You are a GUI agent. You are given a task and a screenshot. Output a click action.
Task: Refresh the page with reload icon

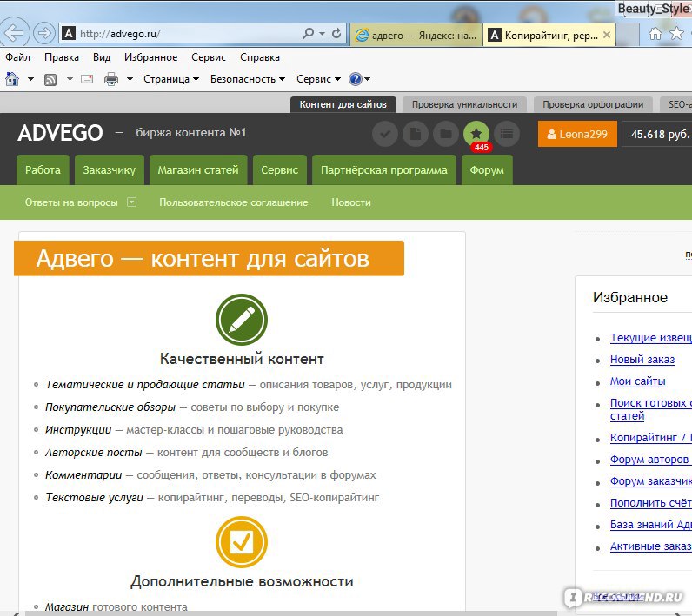[336, 33]
